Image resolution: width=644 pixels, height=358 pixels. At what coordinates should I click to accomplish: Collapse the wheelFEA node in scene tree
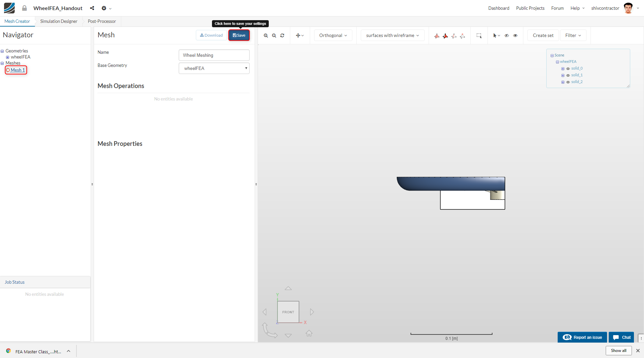coord(557,62)
